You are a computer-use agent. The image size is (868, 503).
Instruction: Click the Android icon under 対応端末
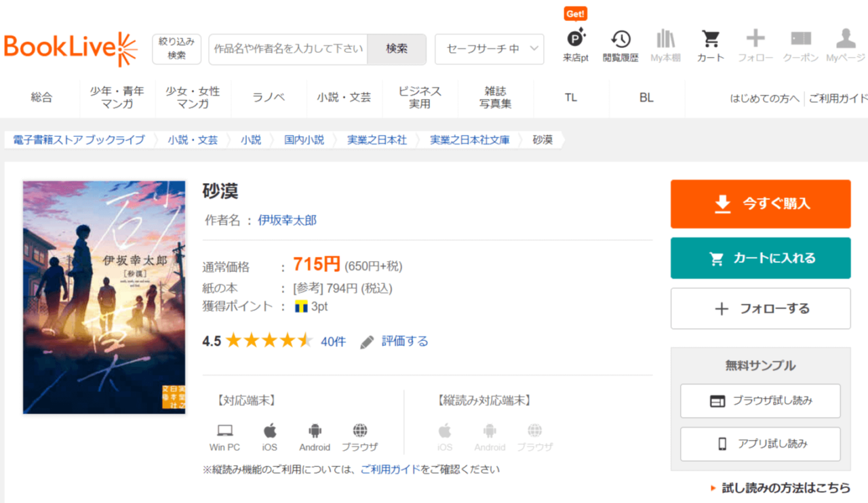point(315,430)
